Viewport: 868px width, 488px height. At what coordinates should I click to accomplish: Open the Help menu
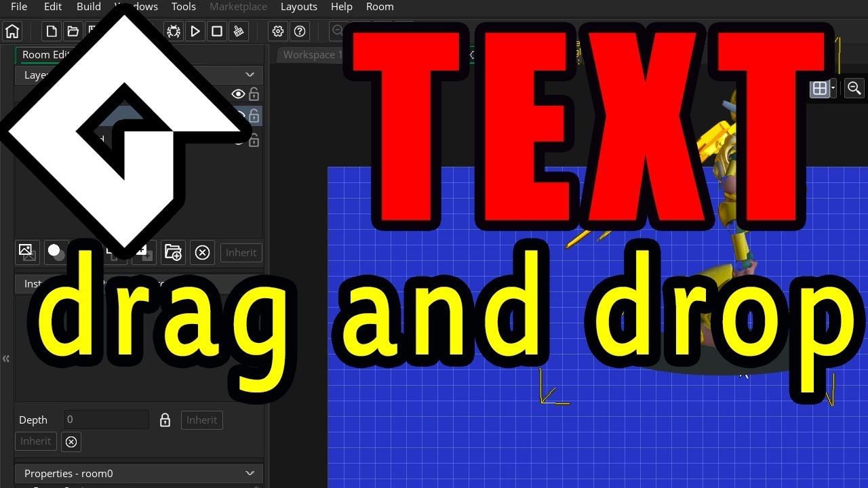pos(342,7)
